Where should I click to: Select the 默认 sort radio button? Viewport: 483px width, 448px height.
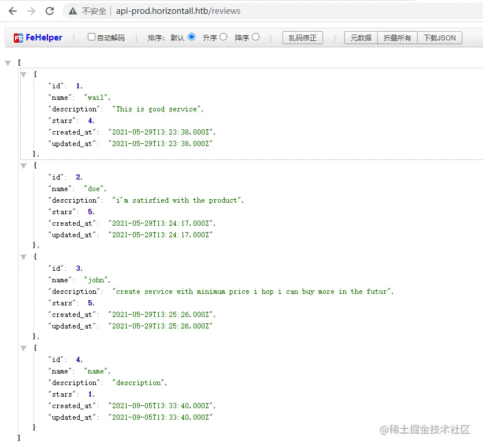pos(192,37)
